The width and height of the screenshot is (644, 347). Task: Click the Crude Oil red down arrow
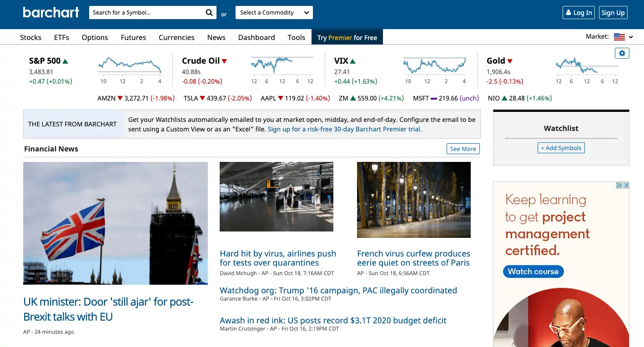[x=224, y=61]
